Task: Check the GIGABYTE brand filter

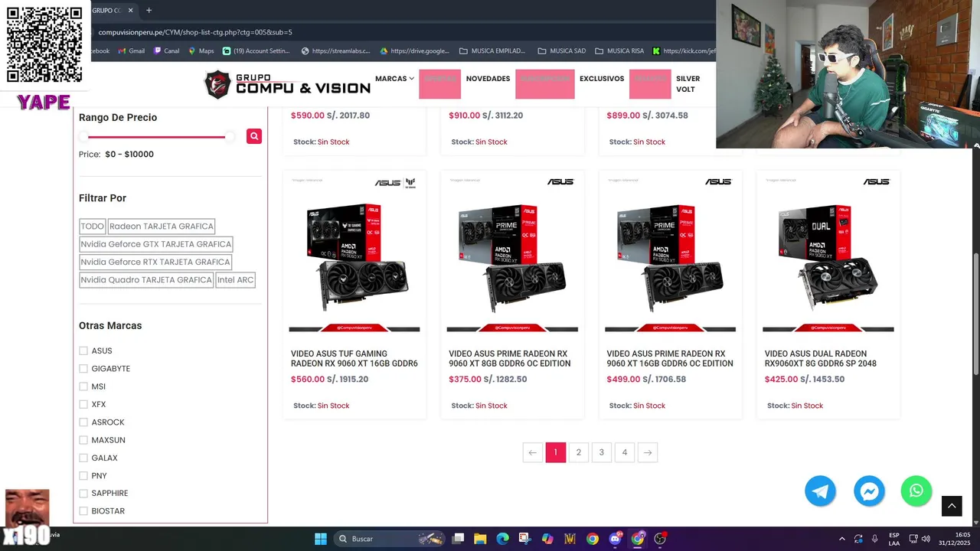Action: coord(83,369)
